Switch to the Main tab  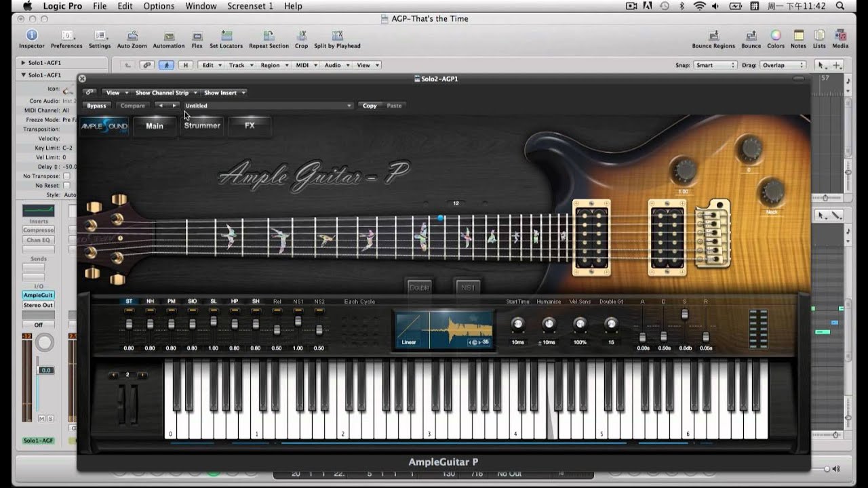click(x=155, y=126)
